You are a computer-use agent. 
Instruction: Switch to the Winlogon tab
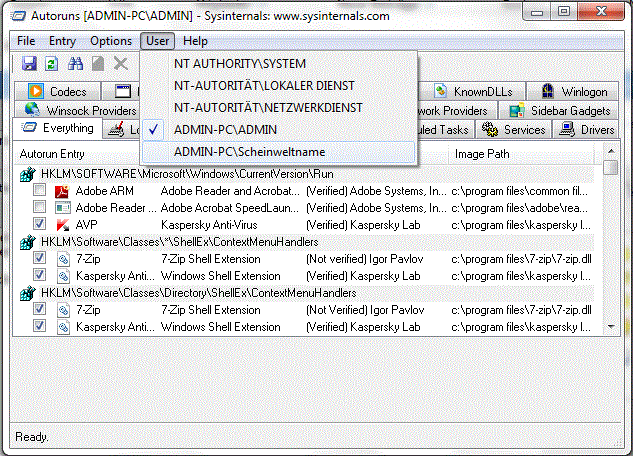click(x=572, y=92)
